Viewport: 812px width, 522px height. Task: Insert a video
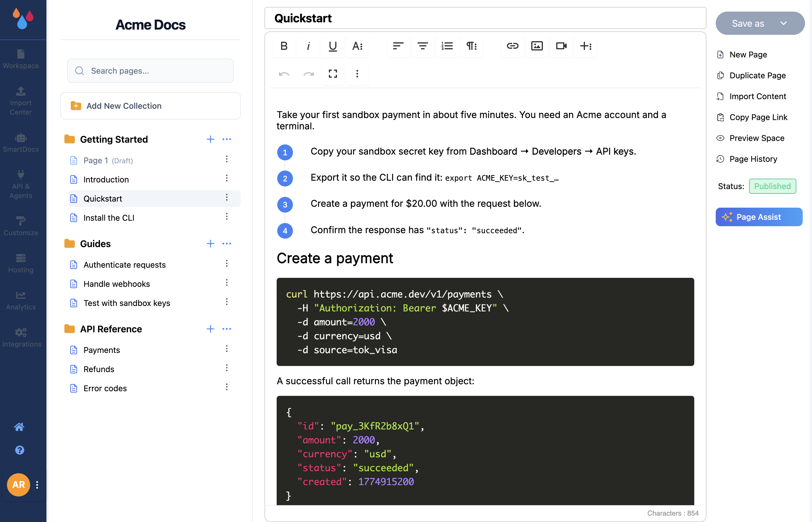pyautogui.click(x=561, y=46)
